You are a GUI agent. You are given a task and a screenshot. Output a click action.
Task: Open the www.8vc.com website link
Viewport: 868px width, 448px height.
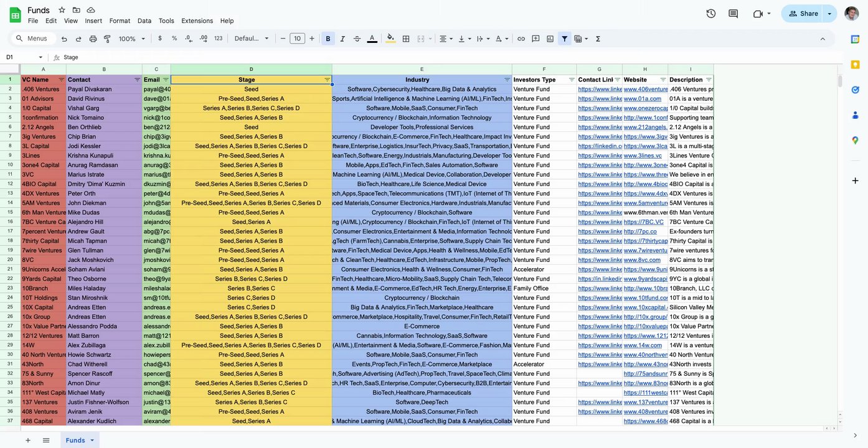643,260
